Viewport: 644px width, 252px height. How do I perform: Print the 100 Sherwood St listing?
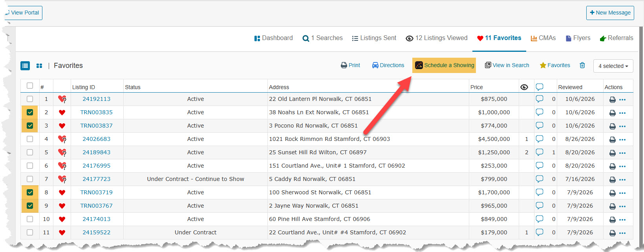coord(612,193)
